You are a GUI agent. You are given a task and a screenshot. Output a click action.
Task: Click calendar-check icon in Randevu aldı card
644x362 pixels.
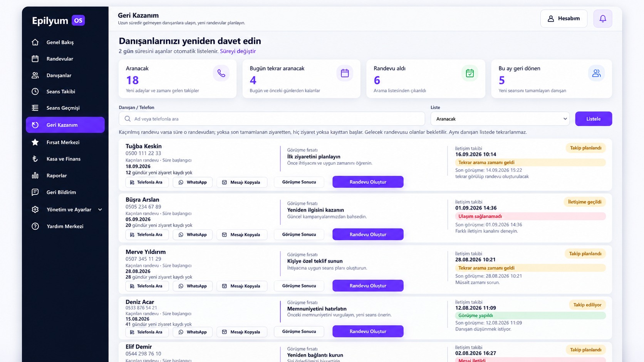pyautogui.click(x=470, y=73)
